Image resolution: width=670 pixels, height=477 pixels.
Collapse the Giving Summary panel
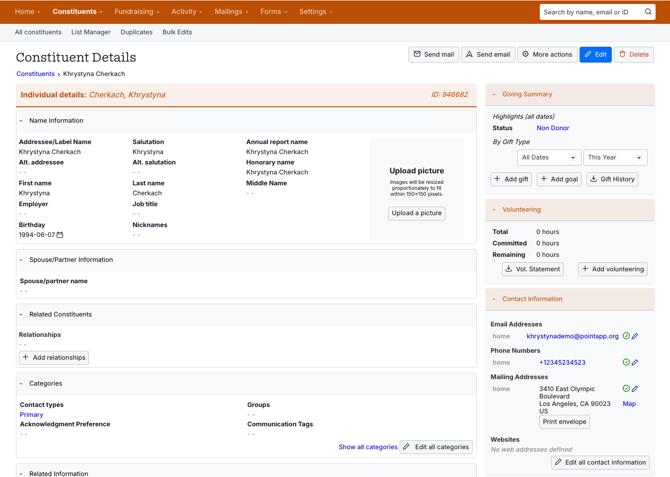494,94
